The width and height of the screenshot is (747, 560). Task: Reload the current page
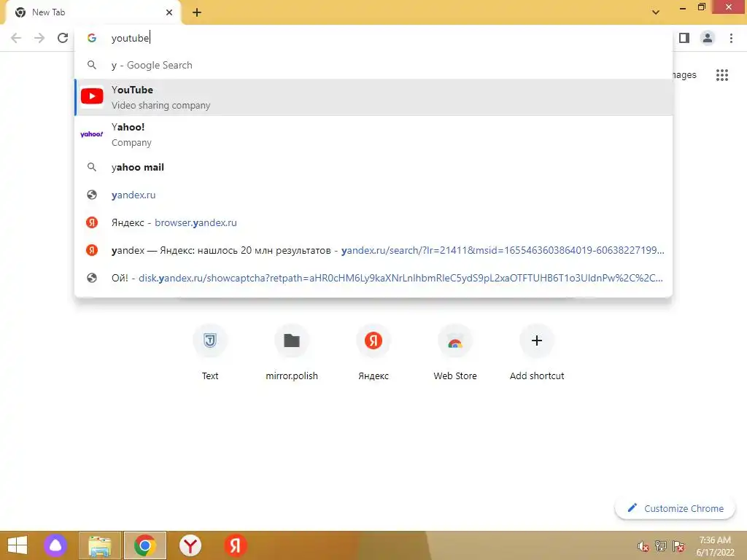tap(63, 38)
